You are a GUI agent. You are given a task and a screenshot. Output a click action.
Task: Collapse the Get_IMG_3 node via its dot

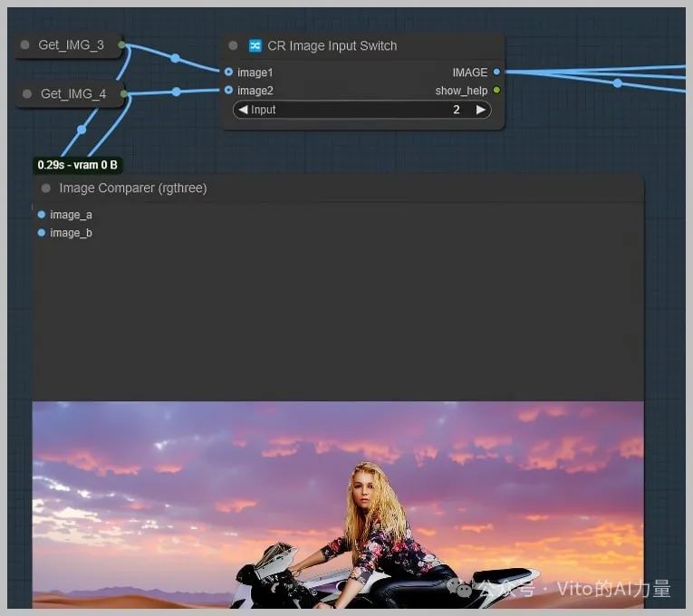tap(25, 44)
